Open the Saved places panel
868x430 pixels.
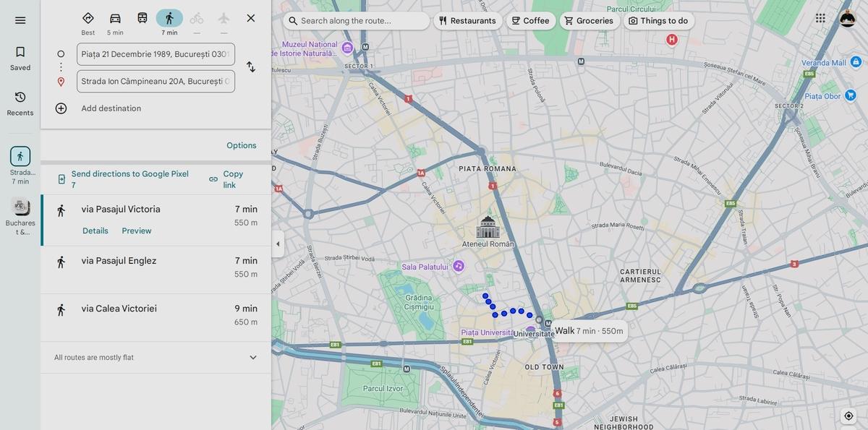20,59
